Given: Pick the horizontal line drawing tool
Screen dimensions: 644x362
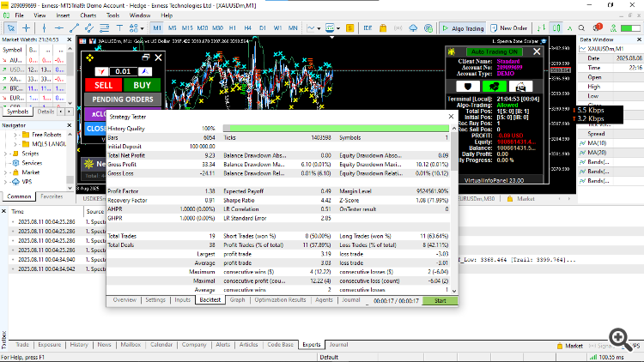Looking at the screenshot, I should (59, 28).
